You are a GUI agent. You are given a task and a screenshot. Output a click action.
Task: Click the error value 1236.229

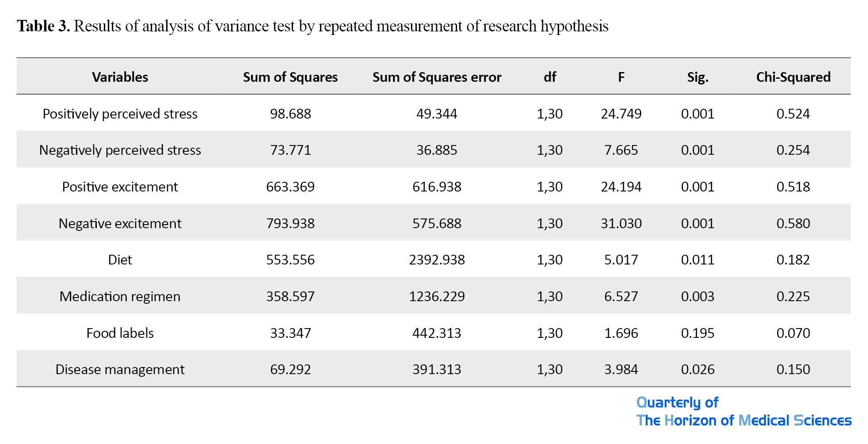[x=437, y=296]
